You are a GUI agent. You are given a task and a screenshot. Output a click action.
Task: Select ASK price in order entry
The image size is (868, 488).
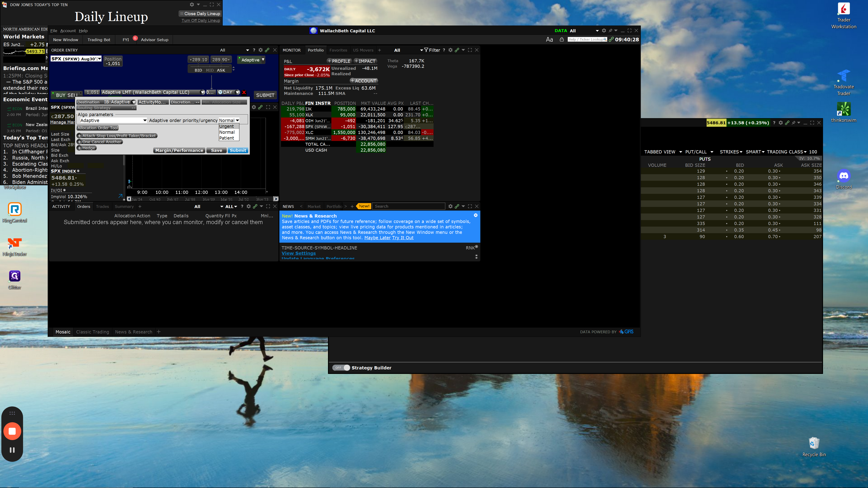pos(221,70)
